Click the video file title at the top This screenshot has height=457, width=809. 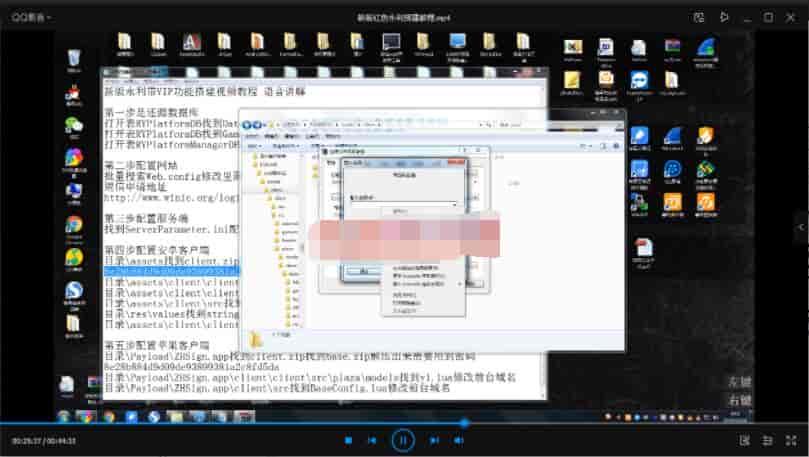point(404,17)
